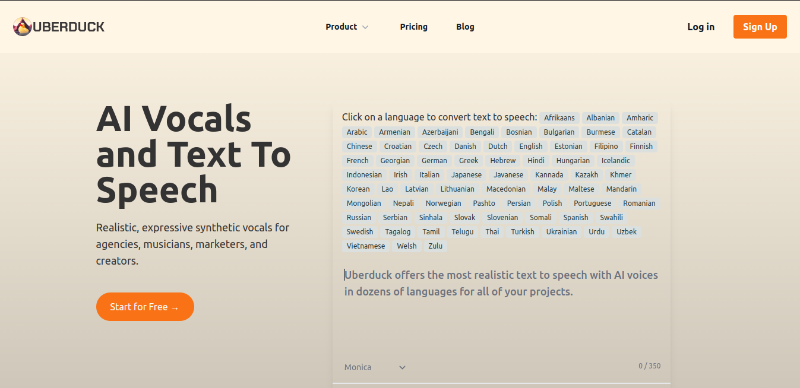
Task: Click the Log in link
Action: (x=701, y=27)
